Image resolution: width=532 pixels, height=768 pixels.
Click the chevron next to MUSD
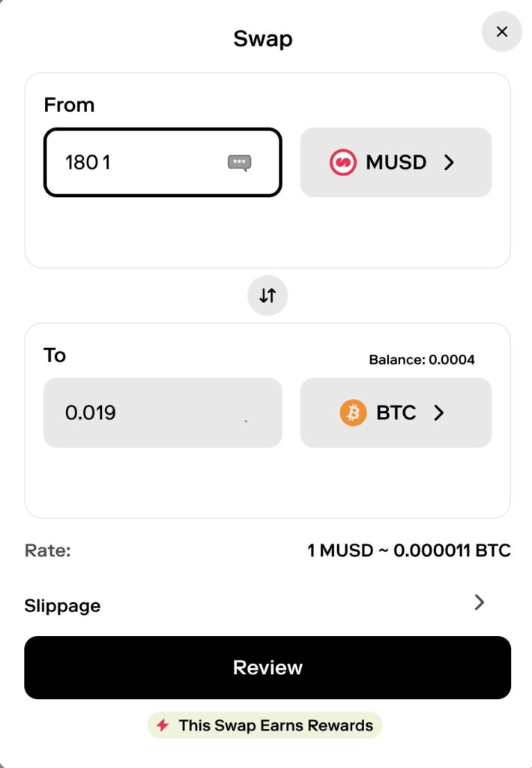pyautogui.click(x=449, y=163)
